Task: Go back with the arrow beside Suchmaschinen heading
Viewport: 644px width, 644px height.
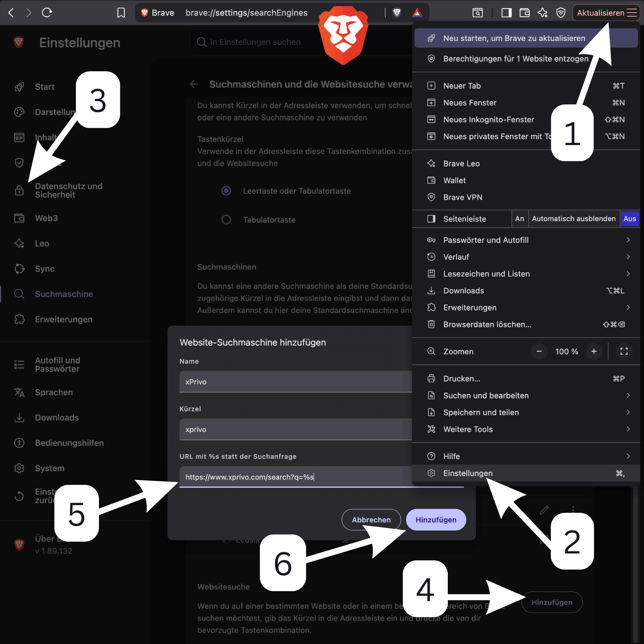Action: (194, 84)
